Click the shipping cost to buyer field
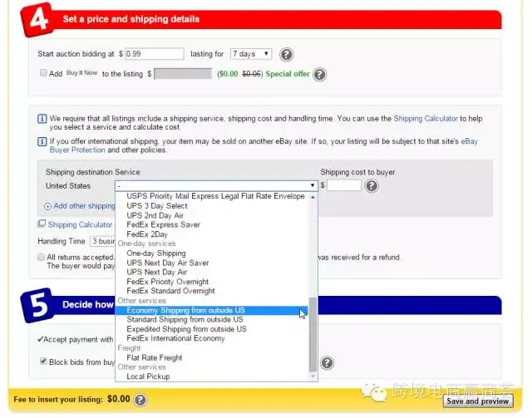 tap(343, 185)
